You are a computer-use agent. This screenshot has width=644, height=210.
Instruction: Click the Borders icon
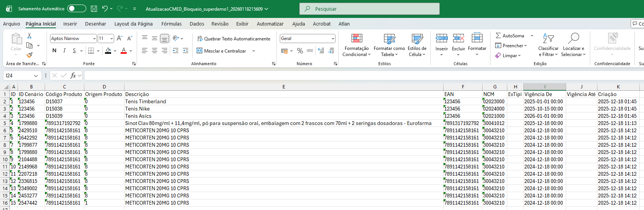[91, 51]
